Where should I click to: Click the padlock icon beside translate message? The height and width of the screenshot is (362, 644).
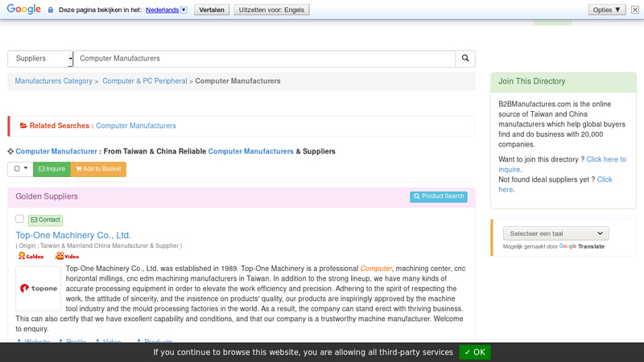click(51, 10)
